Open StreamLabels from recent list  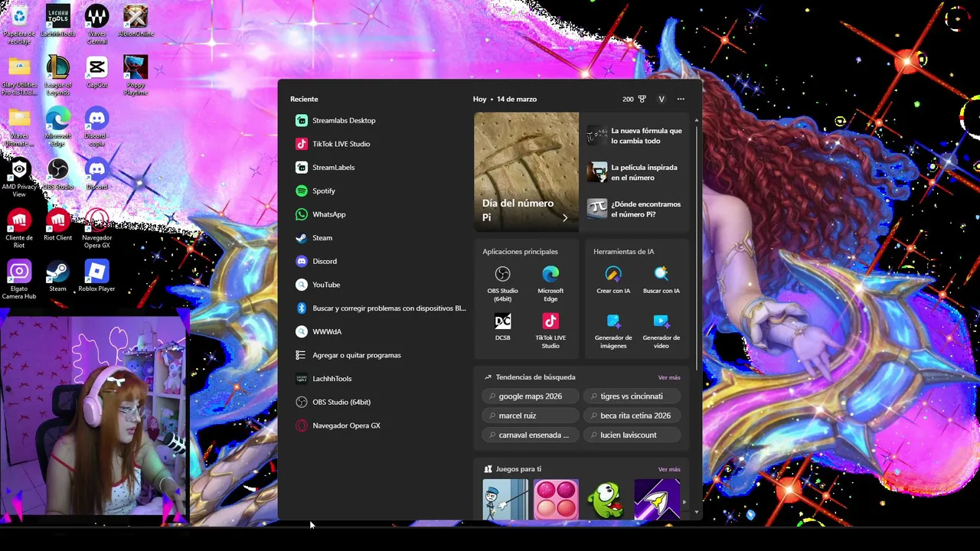[x=379, y=168]
